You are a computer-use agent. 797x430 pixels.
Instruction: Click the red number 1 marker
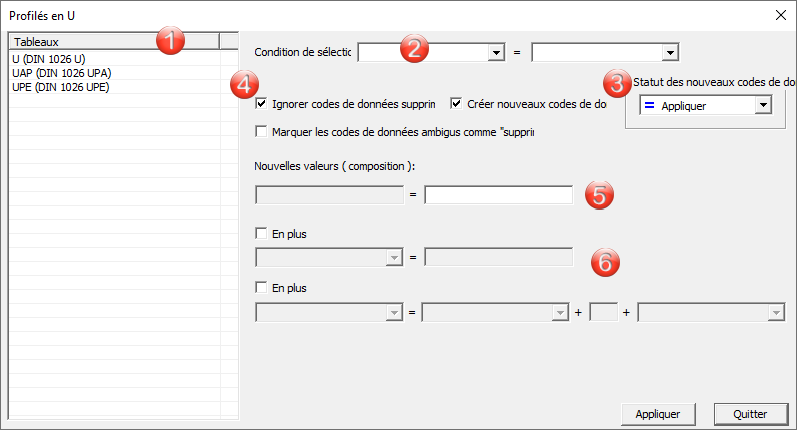tap(171, 41)
